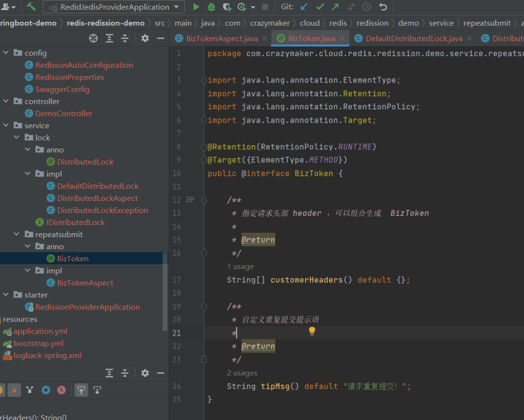Screen dimensions: 524x420
Task: Collapse all in project tree toolbar
Action: 125,38
